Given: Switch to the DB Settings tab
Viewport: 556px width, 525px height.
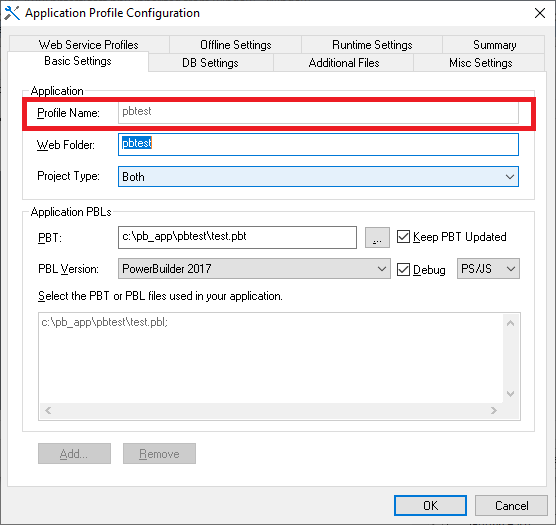Looking at the screenshot, I should tap(210, 63).
